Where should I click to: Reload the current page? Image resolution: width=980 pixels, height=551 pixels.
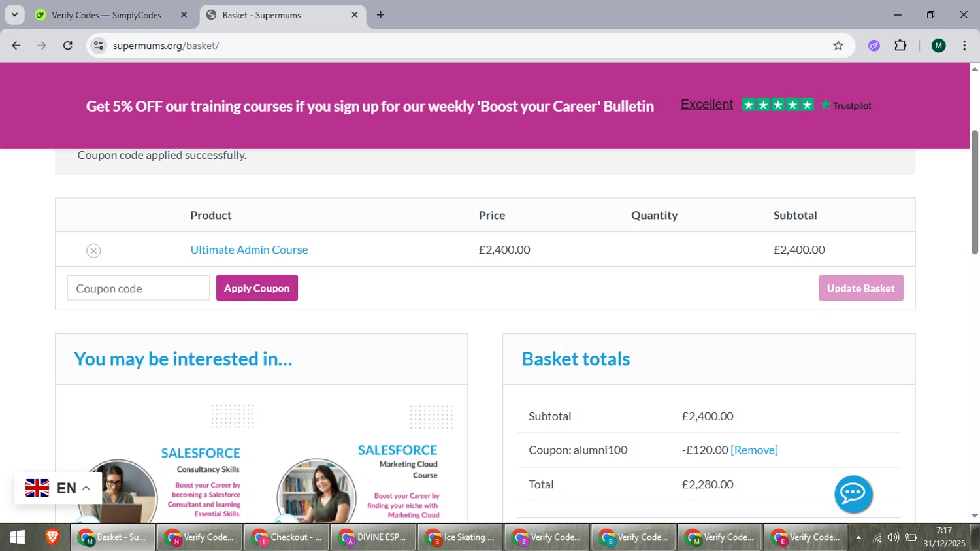(x=68, y=46)
